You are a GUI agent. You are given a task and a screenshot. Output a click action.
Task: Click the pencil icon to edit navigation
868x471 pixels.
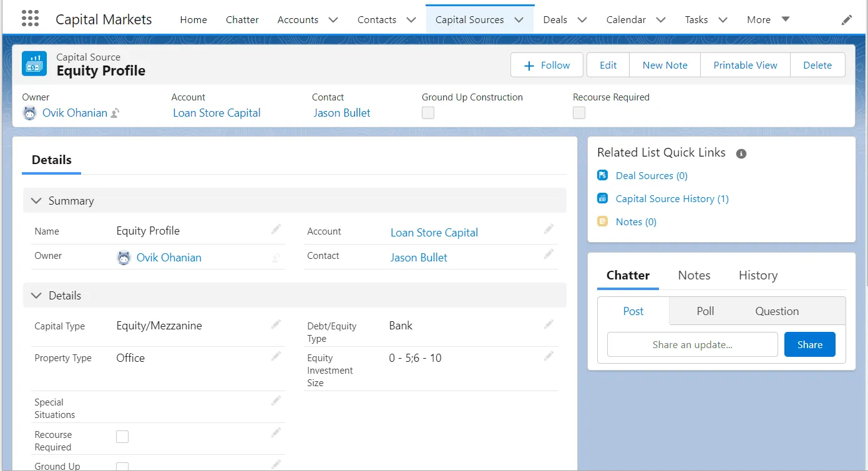[x=847, y=20]
